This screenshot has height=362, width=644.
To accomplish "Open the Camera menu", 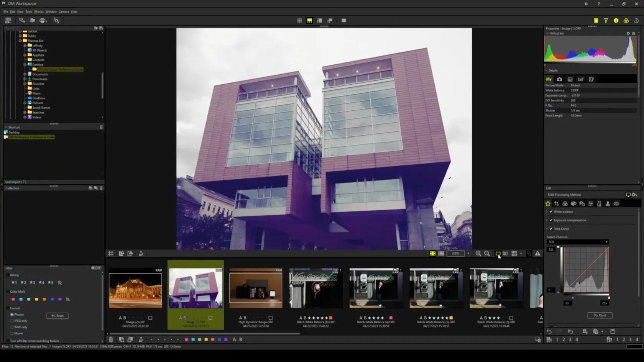I will (64, 12).
